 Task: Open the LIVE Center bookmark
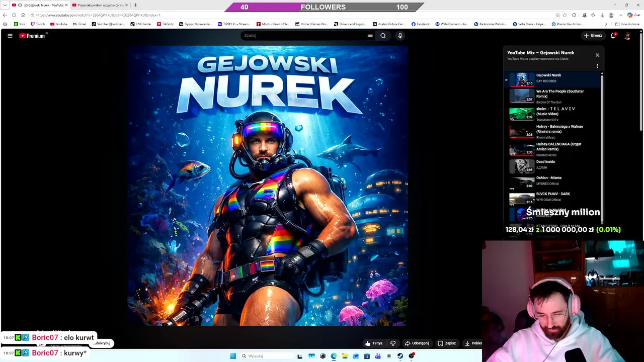point(141,24)
